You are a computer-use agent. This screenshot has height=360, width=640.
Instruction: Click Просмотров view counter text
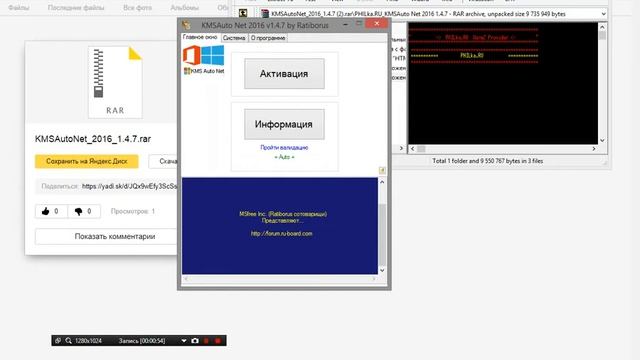pyautogui.click(x=133, y=211)
